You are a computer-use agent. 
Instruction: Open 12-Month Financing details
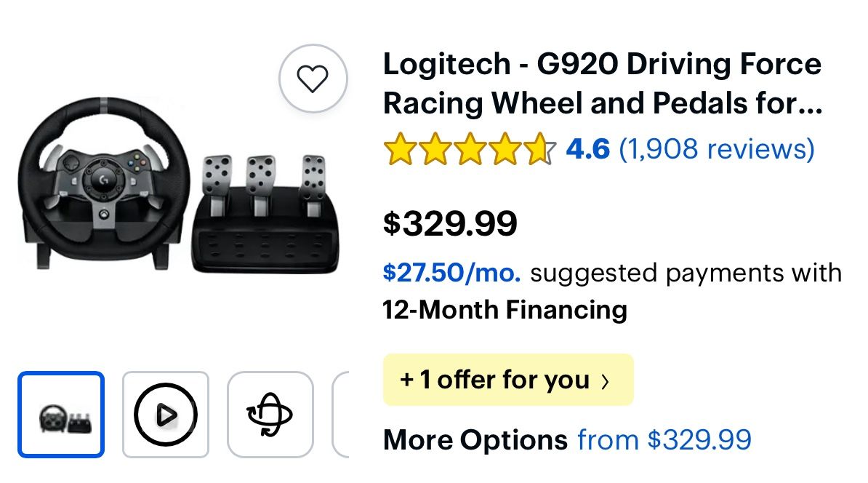pos(505,311)
